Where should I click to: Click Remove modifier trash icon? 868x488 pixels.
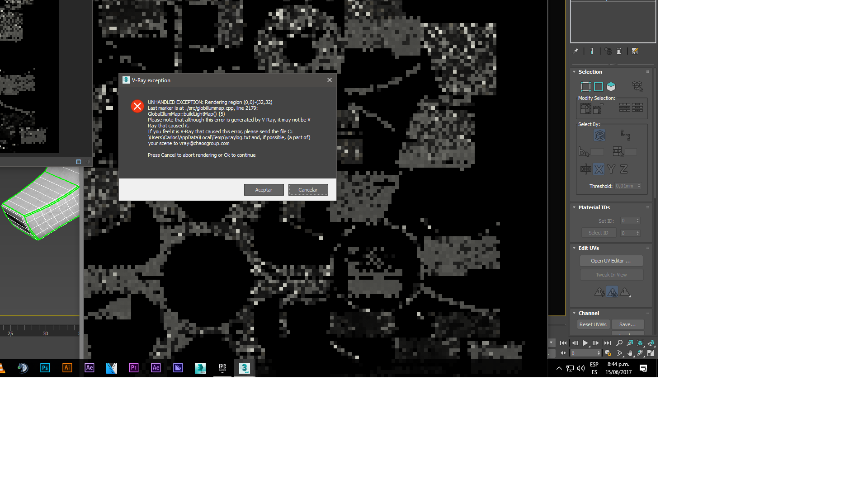619,51
